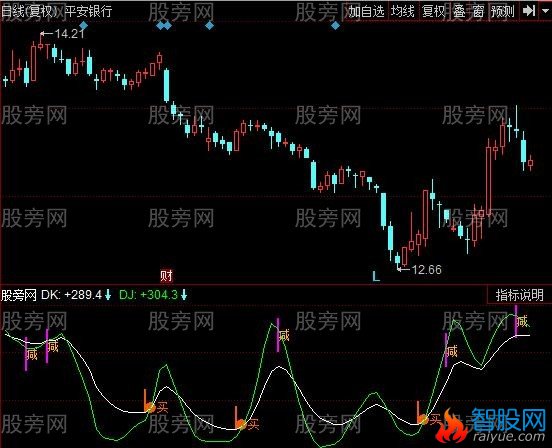
Task: Open the 窗 window layout button
Action: pyautogui.click(x=478, y=12)
